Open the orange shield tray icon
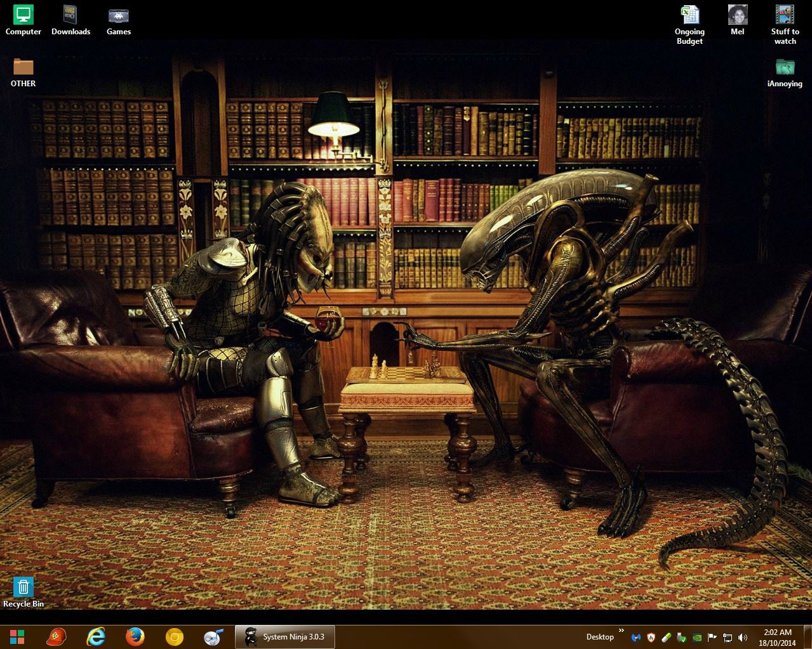The width and height of the screenshot is (812, 649). (651, 637)
